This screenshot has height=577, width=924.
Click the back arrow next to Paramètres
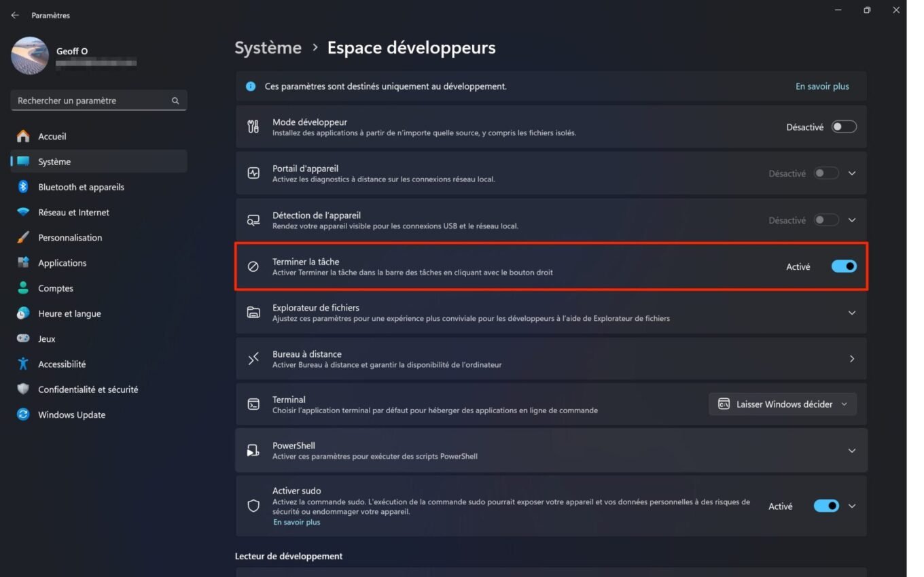tap(15, 15)
